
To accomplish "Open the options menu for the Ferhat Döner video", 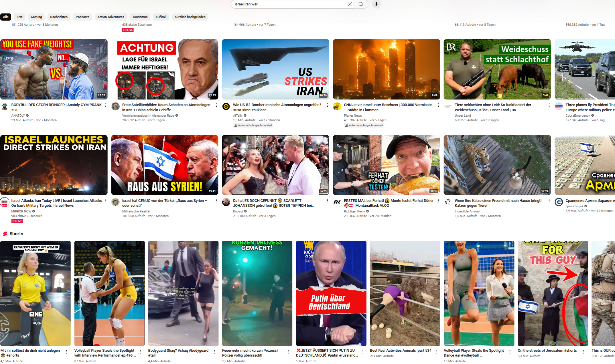I will coord(438,201).
